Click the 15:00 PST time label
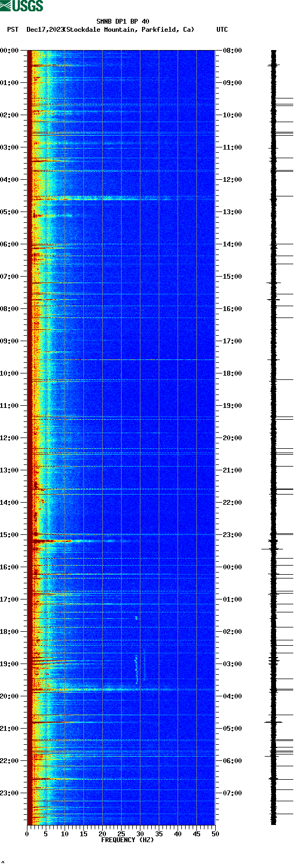This screenshot has height=868, width=297. click(x=10, y=535)
